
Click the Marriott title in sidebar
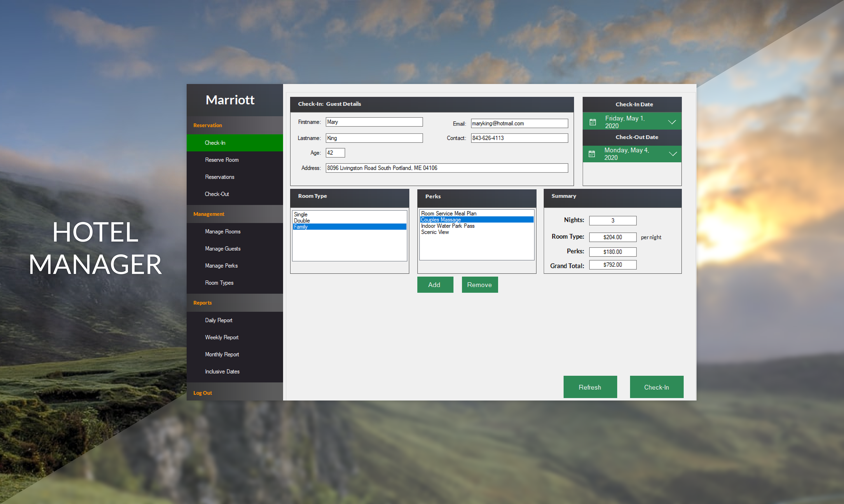click(x=230, y=100)
